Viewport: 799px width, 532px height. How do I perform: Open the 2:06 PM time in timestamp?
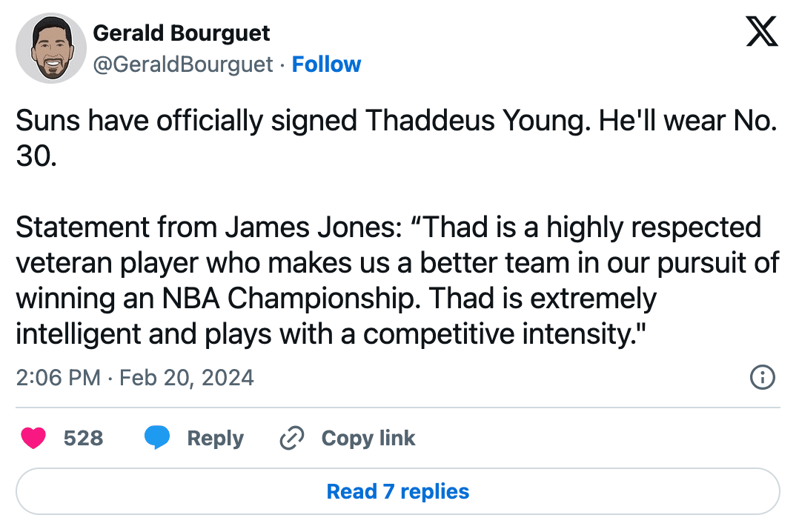point(58,378)
